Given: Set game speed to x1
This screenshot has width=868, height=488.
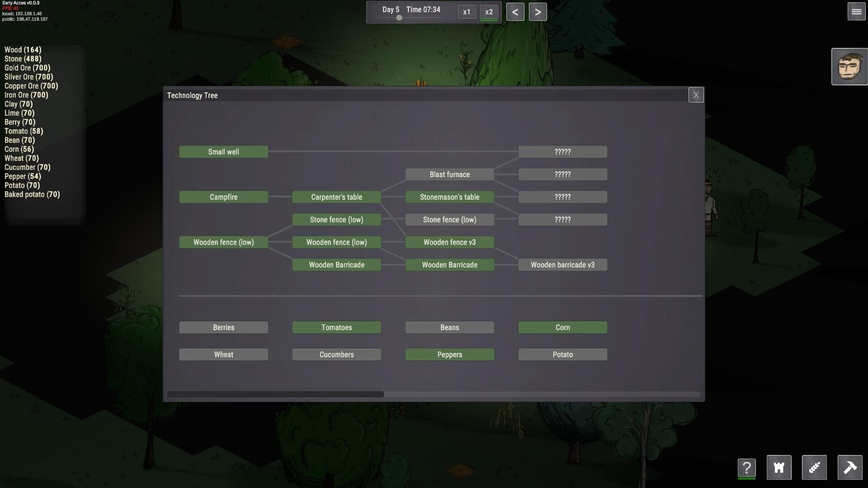Looking at the screenshot, I should tap(466, 12).
